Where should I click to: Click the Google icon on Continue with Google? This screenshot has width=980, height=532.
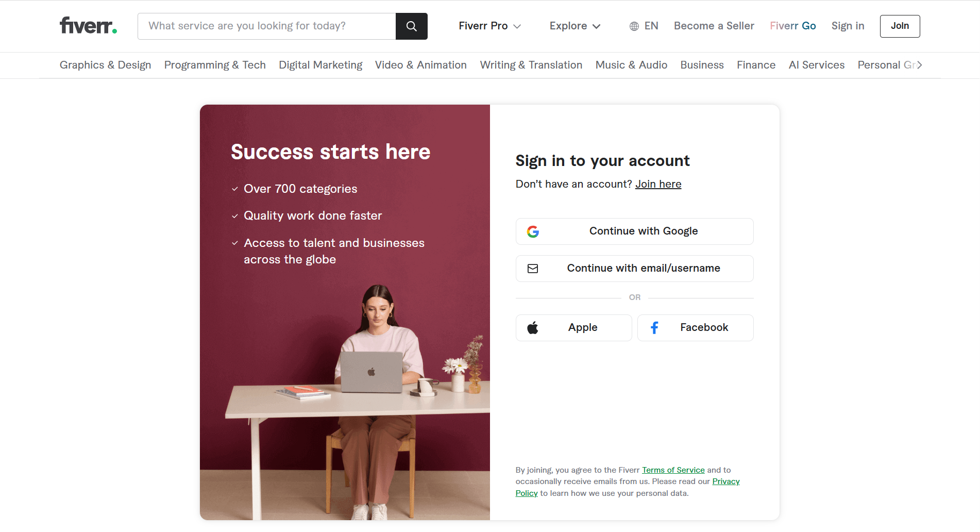tap(533, 231)
